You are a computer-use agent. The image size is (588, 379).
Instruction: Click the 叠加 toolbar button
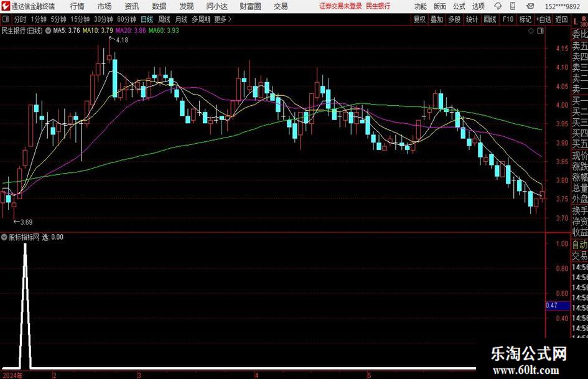pyautogui.click(x=437, y=19)
